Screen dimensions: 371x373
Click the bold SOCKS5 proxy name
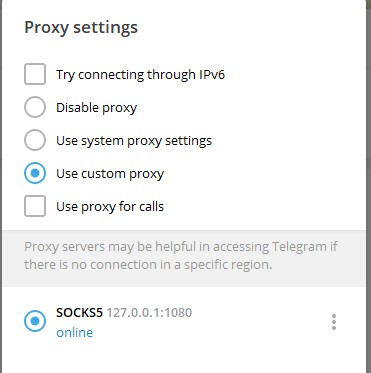[79, 313]
